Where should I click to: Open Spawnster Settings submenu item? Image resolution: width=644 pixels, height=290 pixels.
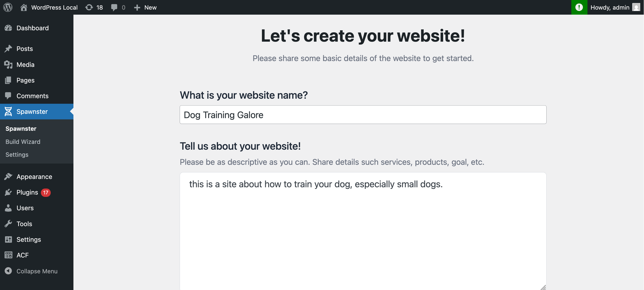(17, 154)
